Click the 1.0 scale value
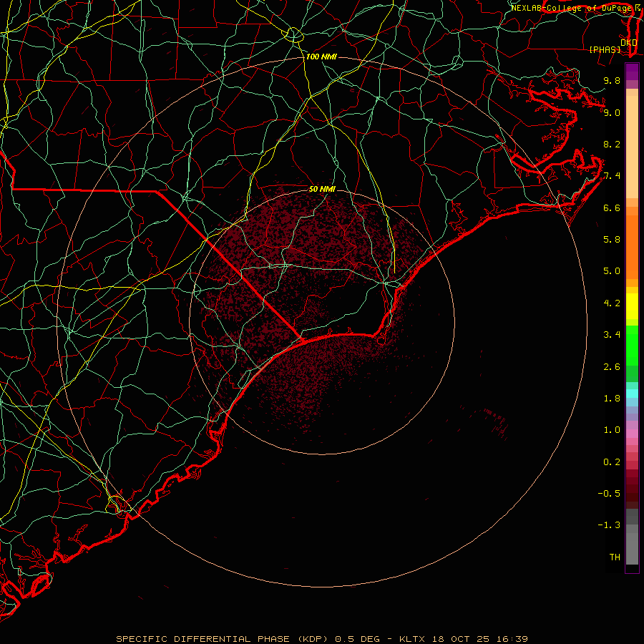644x644 pixels. point(612,430)
